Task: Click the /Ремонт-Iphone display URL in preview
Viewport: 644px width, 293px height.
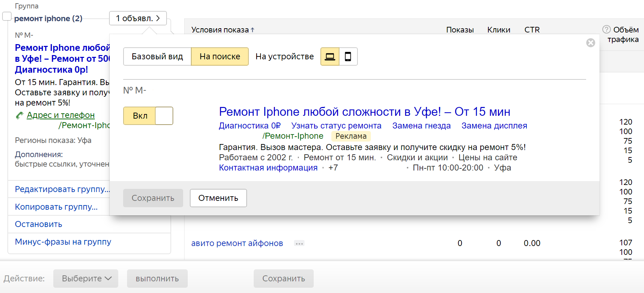Action: click(293, 136)
